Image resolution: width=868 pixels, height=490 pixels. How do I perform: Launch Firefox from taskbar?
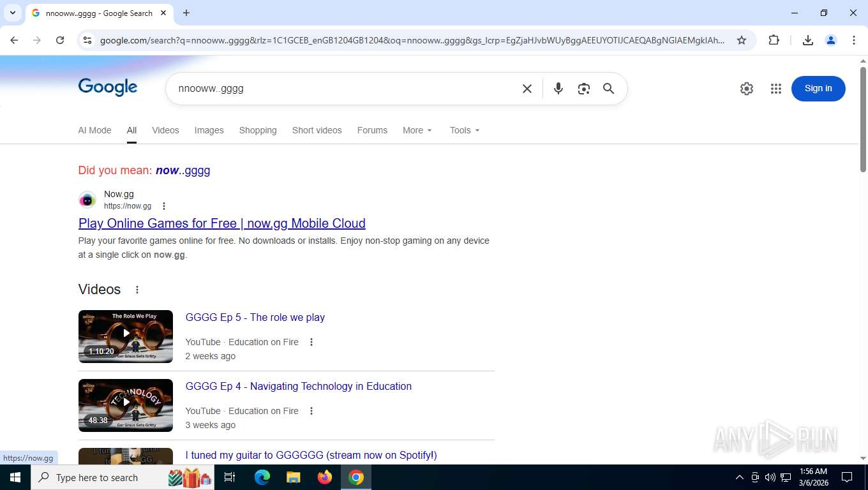[x=325, y=477]
